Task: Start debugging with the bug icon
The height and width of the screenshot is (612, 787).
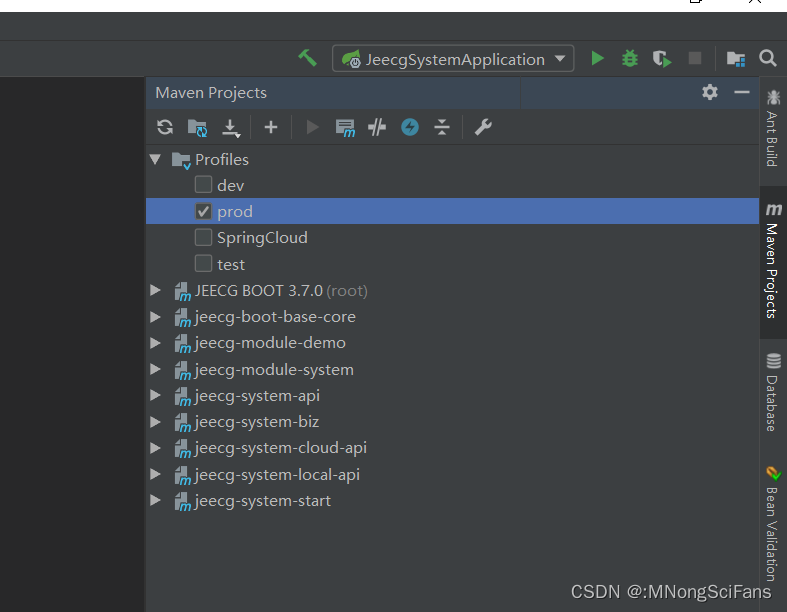Action: [629, 58]
